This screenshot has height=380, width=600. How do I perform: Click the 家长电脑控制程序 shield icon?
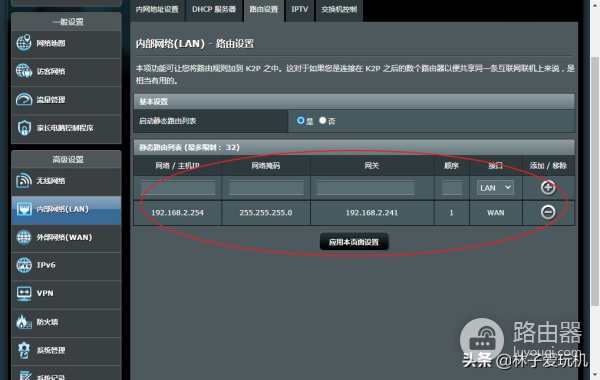pyautogui.click(x=24, y=128)
